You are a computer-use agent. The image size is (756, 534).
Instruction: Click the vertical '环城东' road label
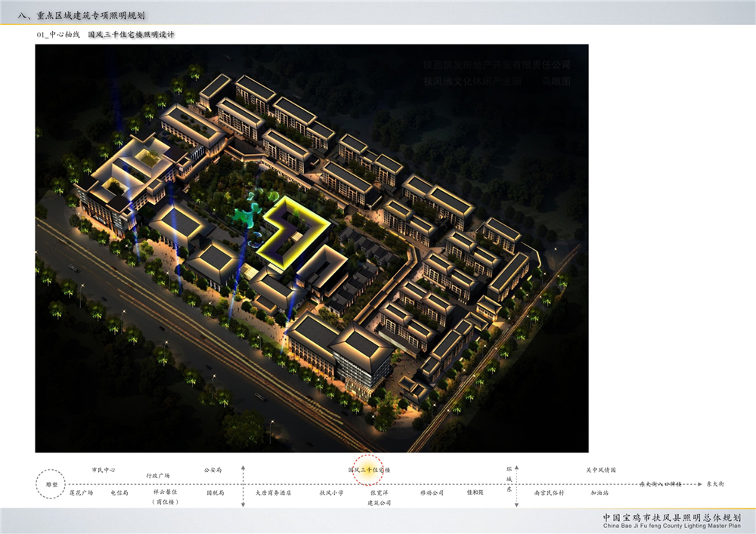pos(509,479)
